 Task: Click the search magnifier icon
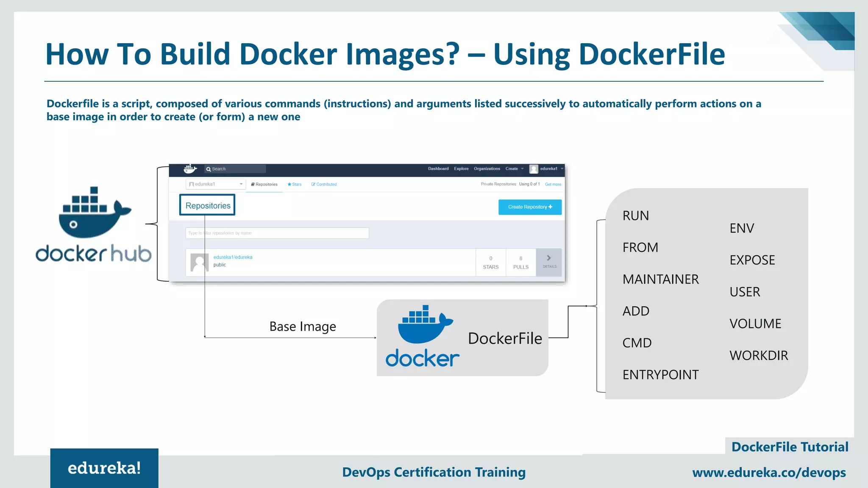(x=209, y=169)
